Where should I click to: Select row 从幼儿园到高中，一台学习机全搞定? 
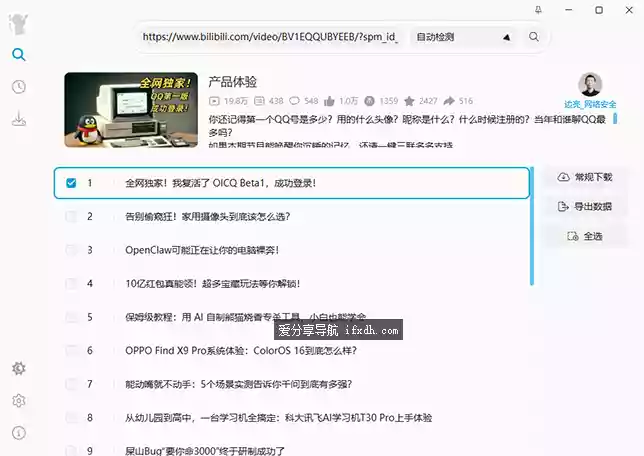coord(292,417)
